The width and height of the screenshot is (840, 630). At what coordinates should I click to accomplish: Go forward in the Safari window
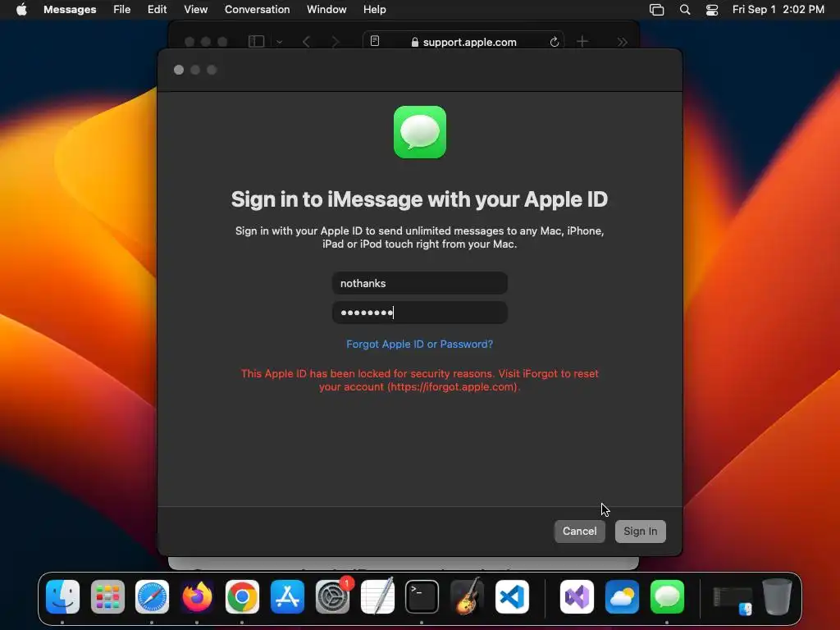tap(336, 41)
